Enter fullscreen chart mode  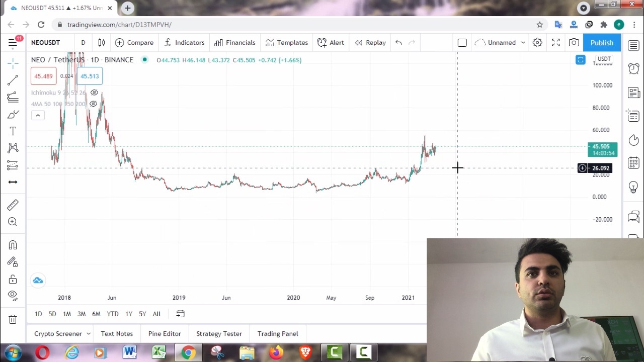coord(555,43)
